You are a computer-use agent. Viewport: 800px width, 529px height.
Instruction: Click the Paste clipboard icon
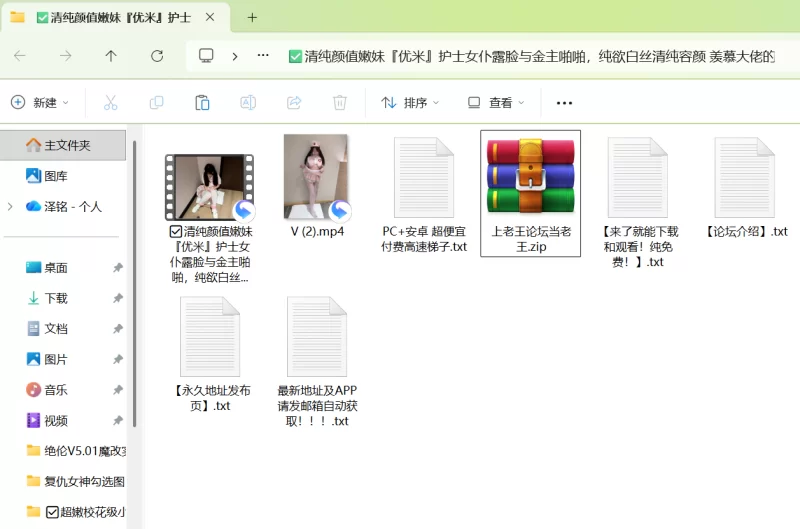click(202, 102)
